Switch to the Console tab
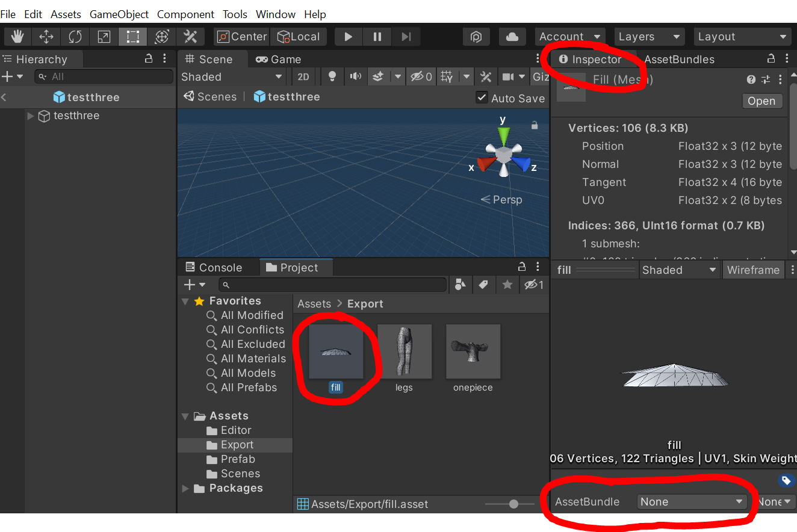The height and width of the screenshot is (532, 797). point(214,267)
